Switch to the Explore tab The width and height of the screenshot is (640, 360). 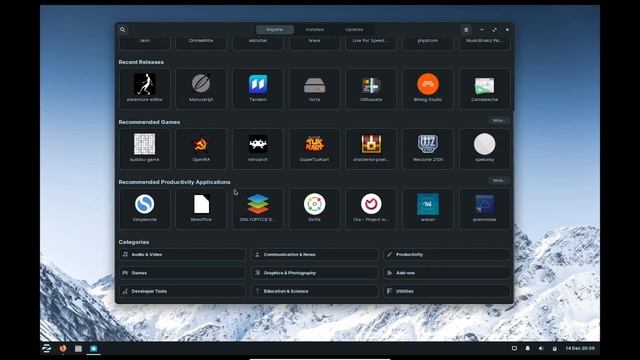(275, 29)
